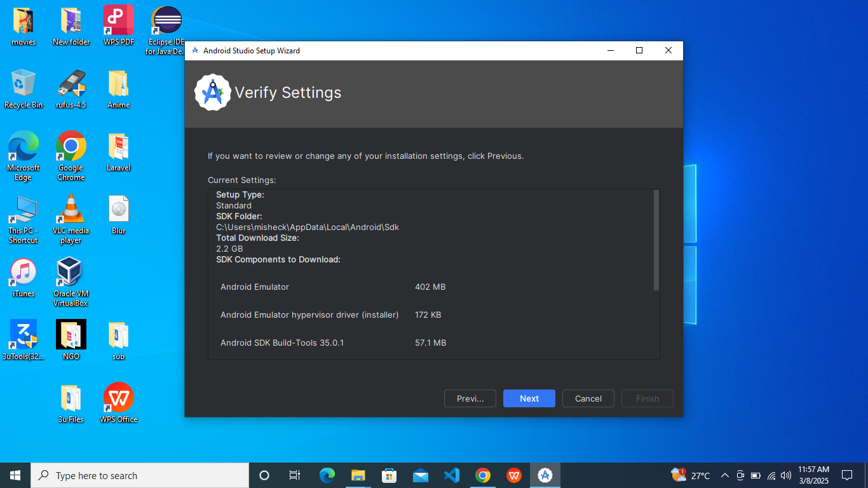This screenshot has height=488, width=868.
Task: Launch Eclipse IDE for Java desktop shortcut
Action: click(x=166, y=30)
